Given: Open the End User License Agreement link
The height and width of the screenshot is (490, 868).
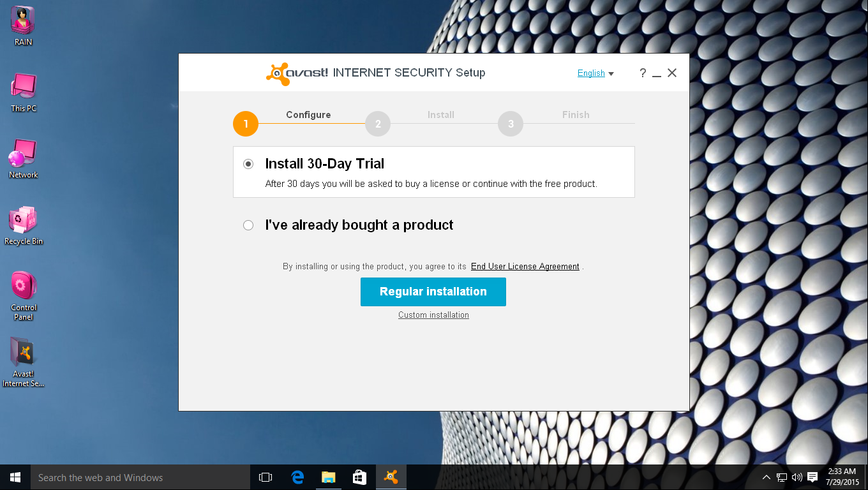Looking at the screenshot, I should click(525, 267).
